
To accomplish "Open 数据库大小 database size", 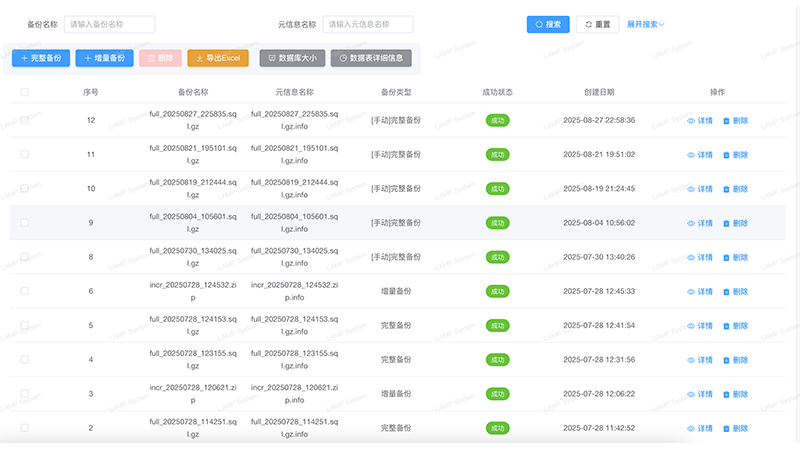I will click(292, 58).
